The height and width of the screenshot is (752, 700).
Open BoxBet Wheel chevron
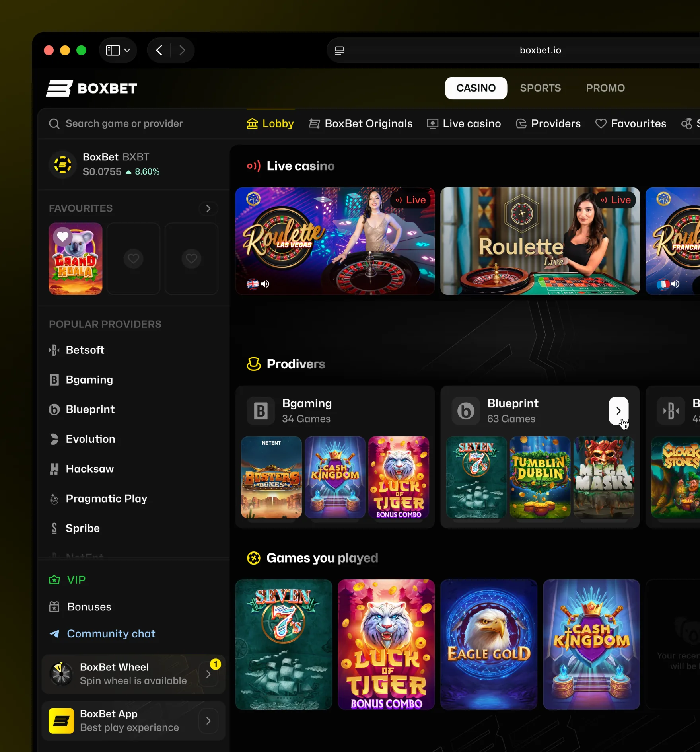click(x=208, y=674)
